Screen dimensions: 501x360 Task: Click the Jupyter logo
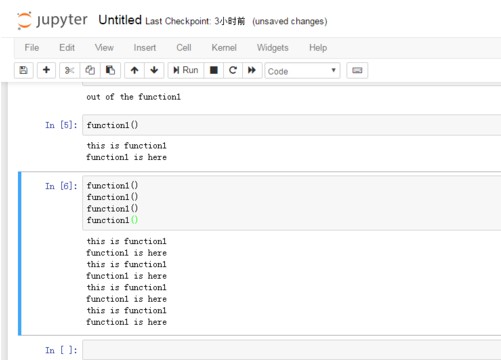click(x=52, y=20)
